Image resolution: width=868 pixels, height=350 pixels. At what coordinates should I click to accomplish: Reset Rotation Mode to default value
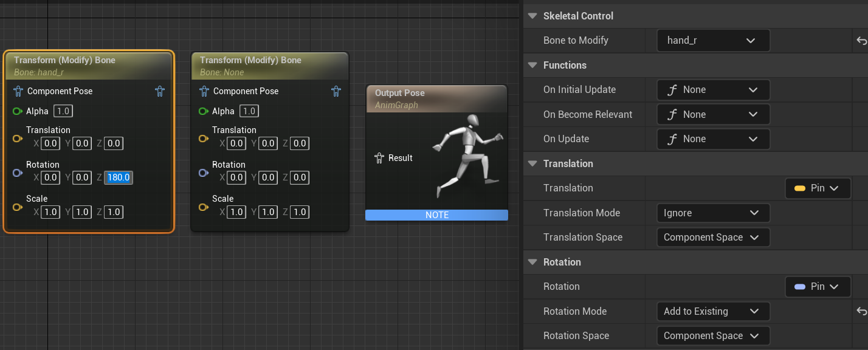pos(861,311)
